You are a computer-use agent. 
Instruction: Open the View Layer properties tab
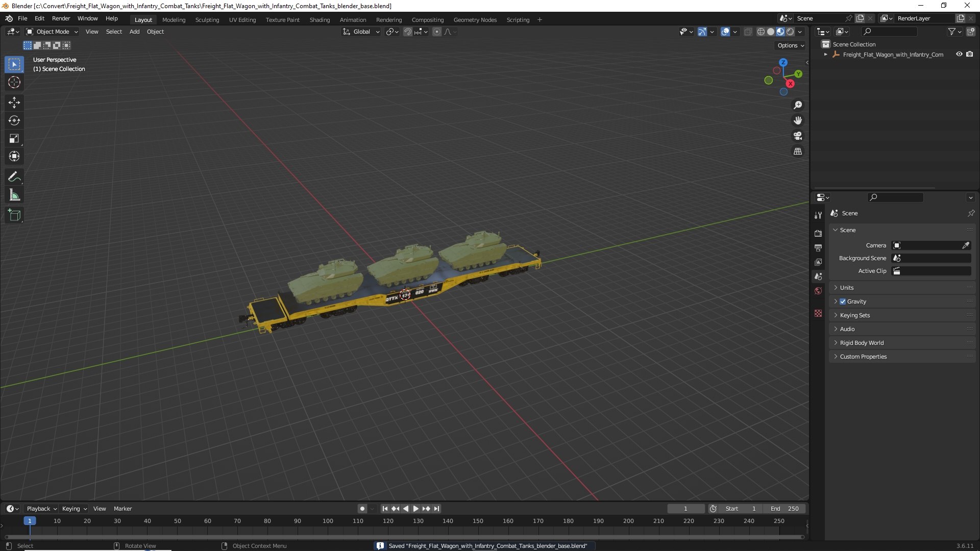click(x=818, y=262)
